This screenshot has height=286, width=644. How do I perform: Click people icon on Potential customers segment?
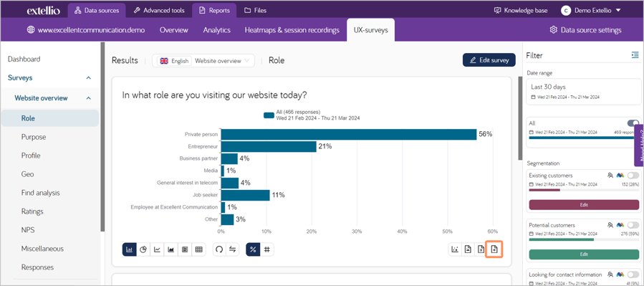(610, 225)
